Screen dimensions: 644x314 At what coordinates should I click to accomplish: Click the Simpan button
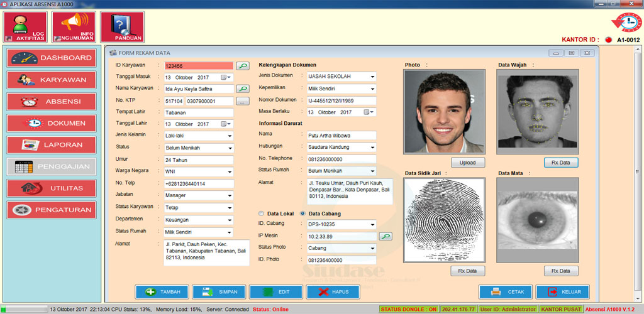219,292
